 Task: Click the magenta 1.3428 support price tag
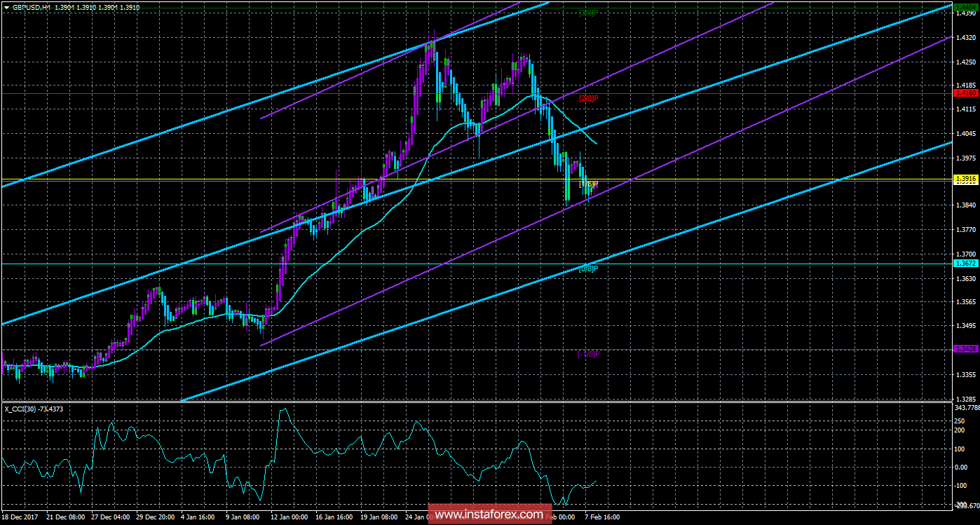965,348
